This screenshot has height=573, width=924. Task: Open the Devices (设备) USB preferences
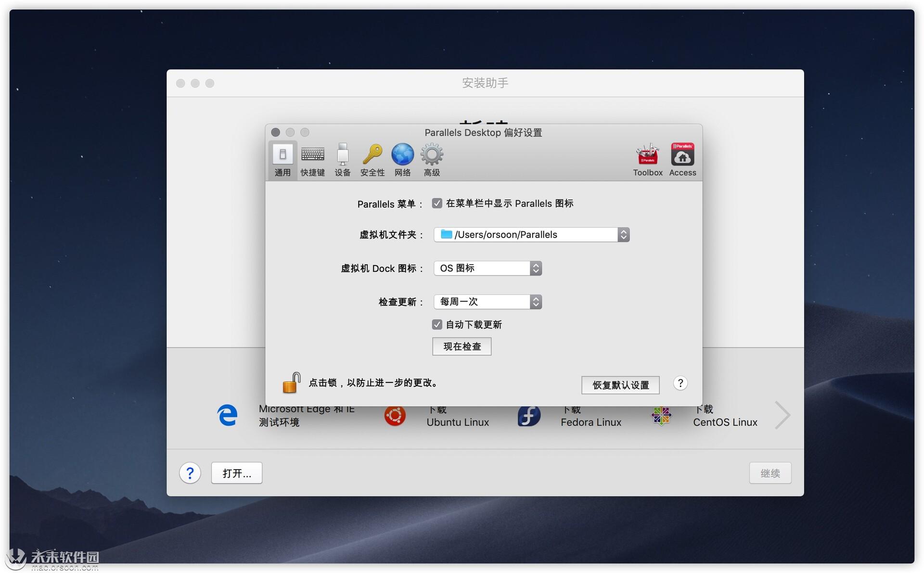[342, 160]
